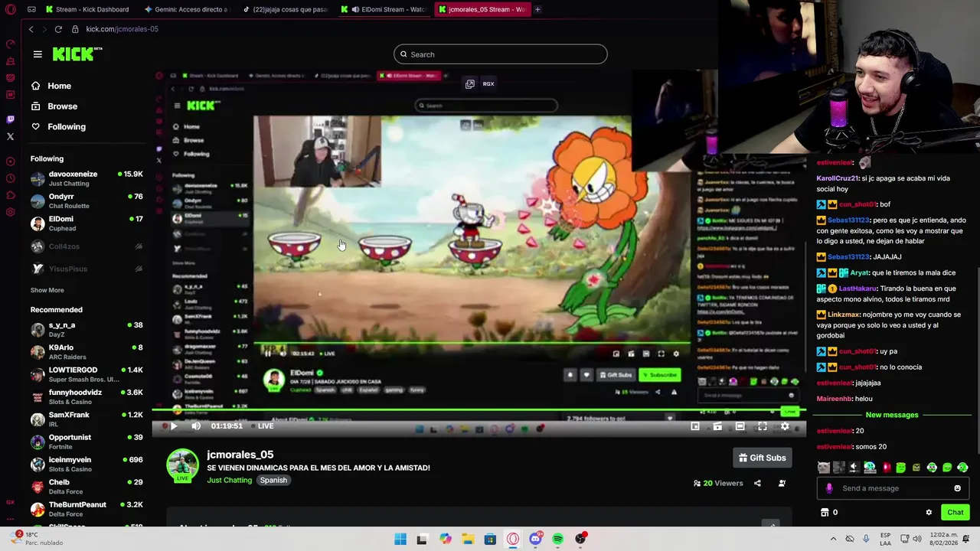Go back with the browser back arrow
The width and height of the screenshot is (980, 551).
31,29
